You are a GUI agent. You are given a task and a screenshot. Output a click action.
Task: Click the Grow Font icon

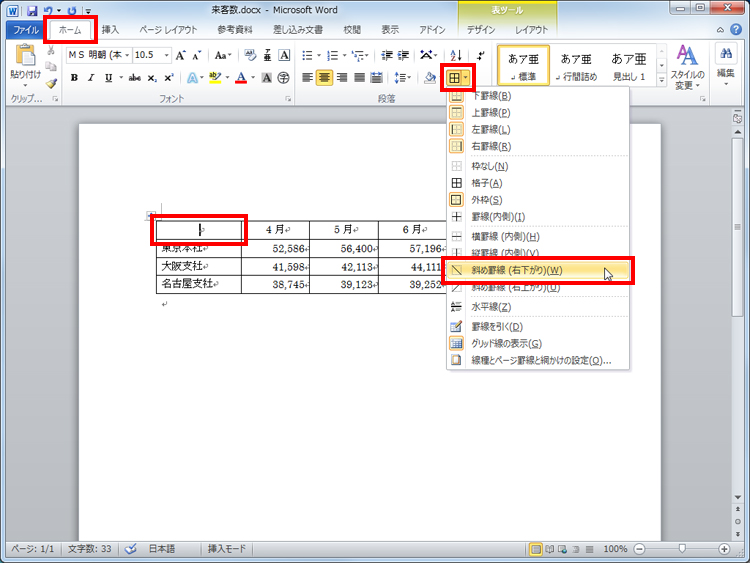[180, 55]
